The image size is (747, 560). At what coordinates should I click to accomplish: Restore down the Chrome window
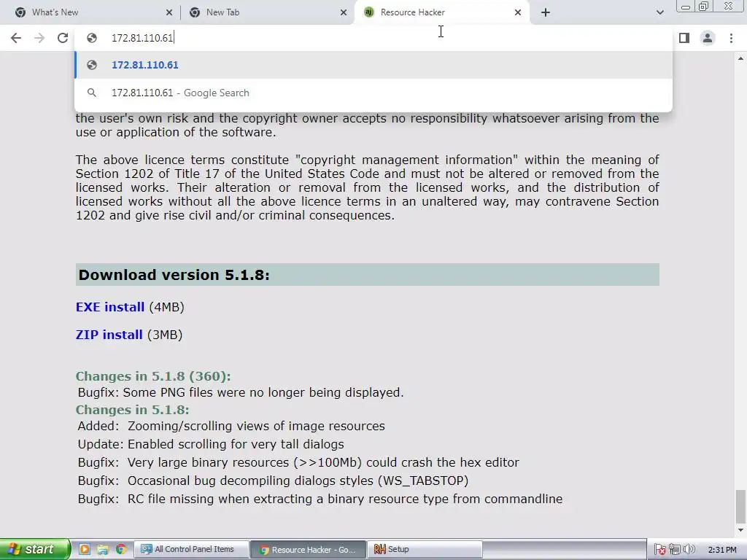(704, 6)
